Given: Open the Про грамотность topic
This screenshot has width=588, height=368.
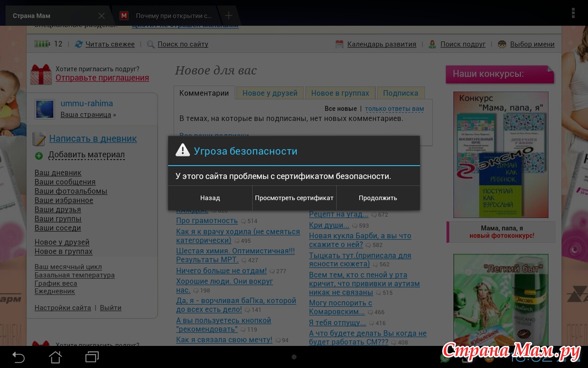Looking at the screenshot, I should coord(207,221).
